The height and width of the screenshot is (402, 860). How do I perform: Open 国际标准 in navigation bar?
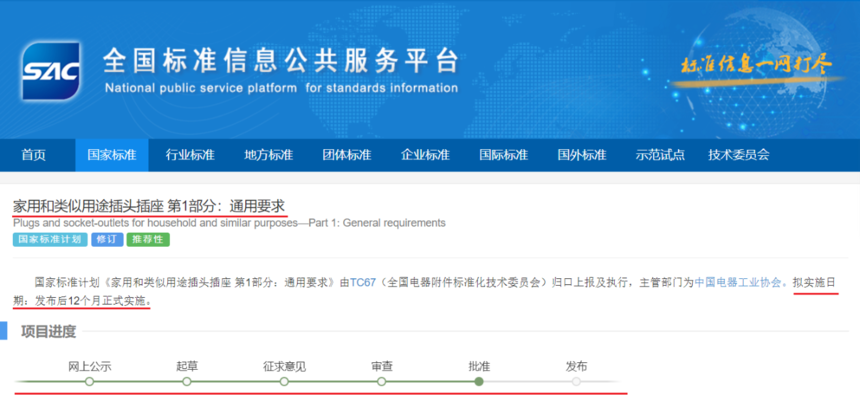click(503, 155)
